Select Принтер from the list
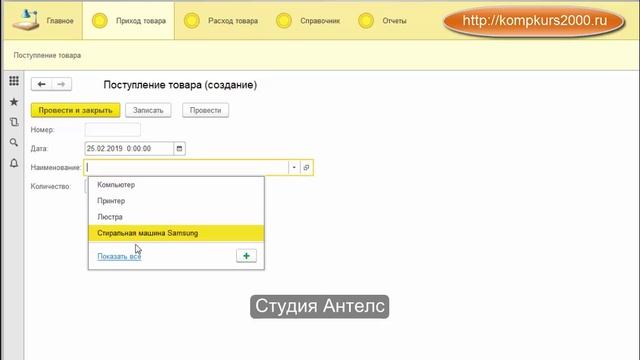 pos(176,201)
